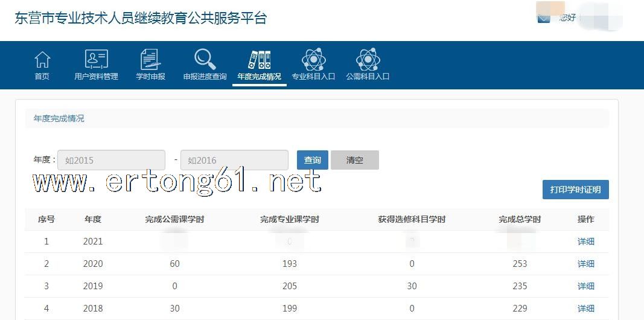Focus the end year field 如2016
The width and height of the screenshot is (644, 320).
click(234, 160)
